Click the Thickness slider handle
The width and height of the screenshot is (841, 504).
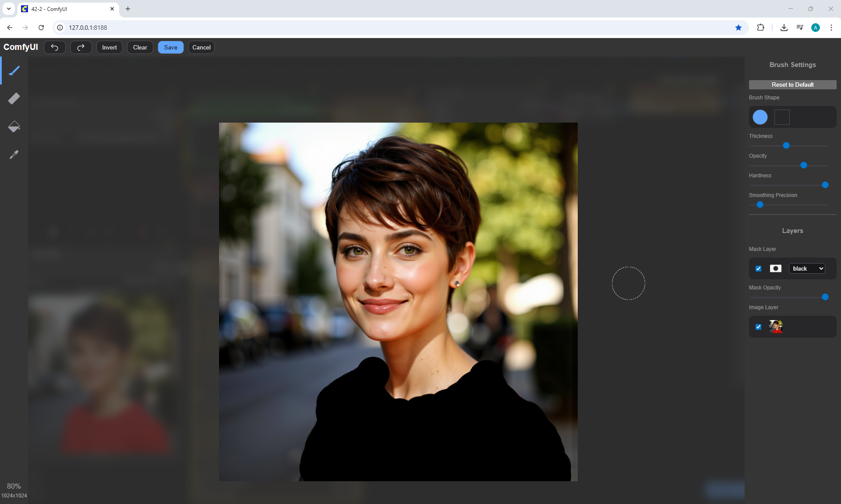pyautogui.click(x=786, y=145)
